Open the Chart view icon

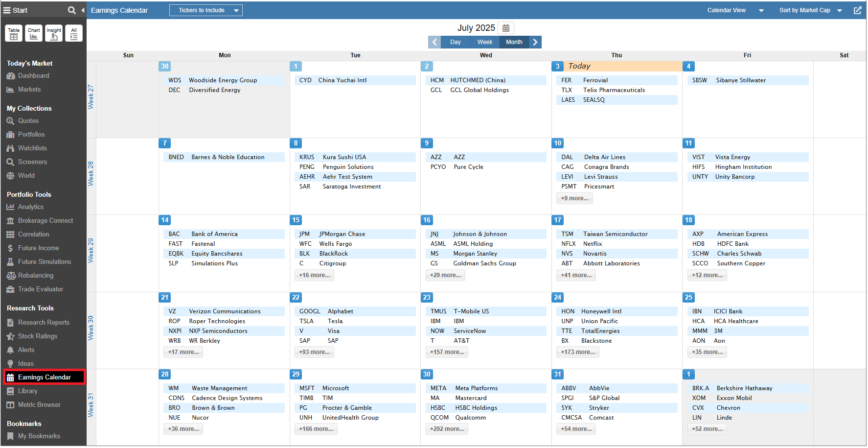(34, 33)
